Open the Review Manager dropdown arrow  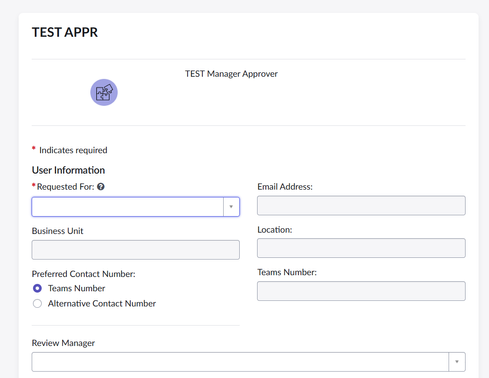coord(457,362)
